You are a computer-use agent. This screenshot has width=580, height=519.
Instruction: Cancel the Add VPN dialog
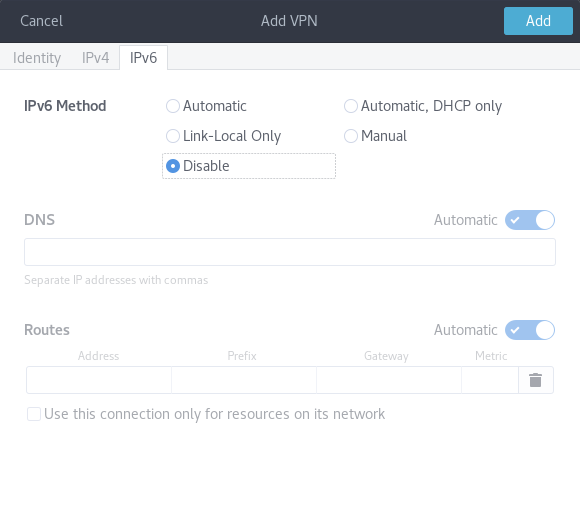click(x=41, y=21)
